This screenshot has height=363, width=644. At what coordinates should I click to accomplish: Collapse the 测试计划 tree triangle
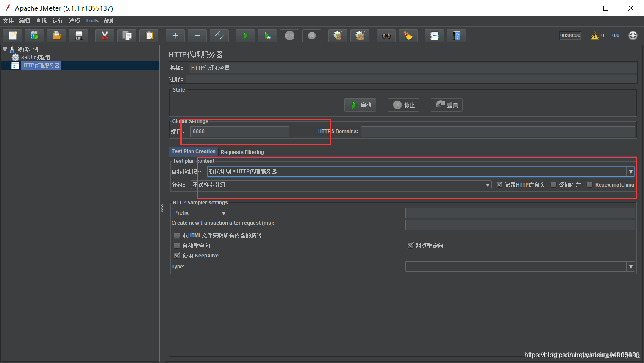coord(5,49)
